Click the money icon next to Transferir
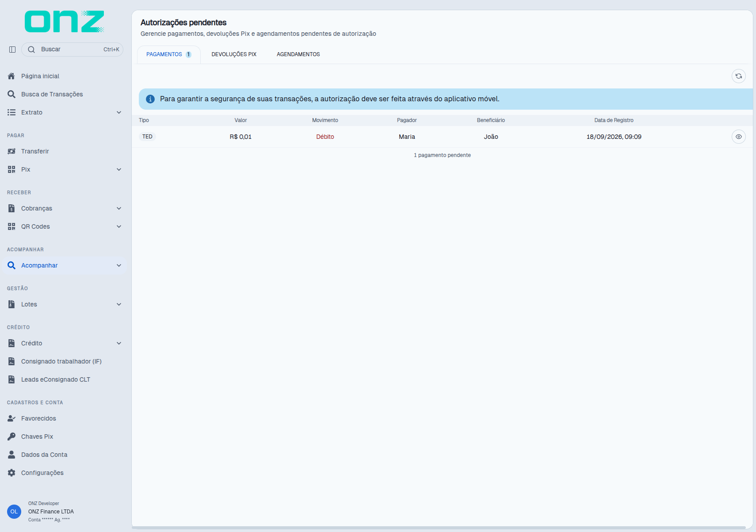 [x=11, y=151]
